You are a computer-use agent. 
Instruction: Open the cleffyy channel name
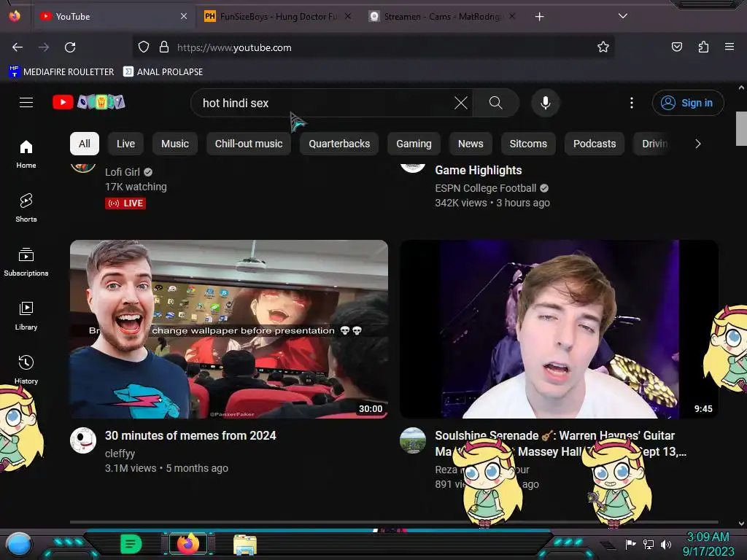click(120, 454)
